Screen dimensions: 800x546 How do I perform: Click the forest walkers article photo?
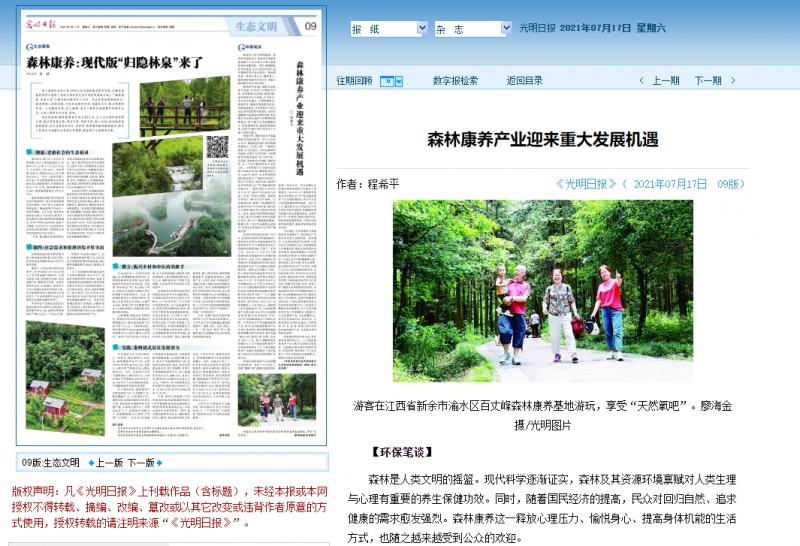(x=542, y=282)
